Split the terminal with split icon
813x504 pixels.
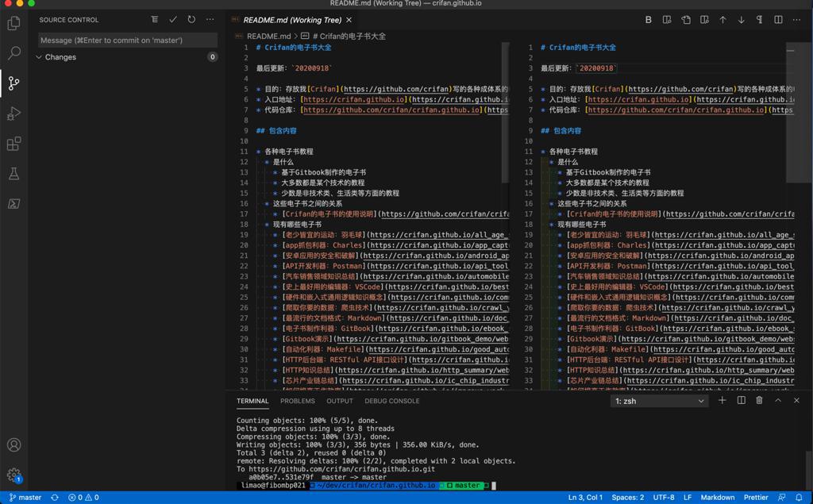click(x=741, y=401)
